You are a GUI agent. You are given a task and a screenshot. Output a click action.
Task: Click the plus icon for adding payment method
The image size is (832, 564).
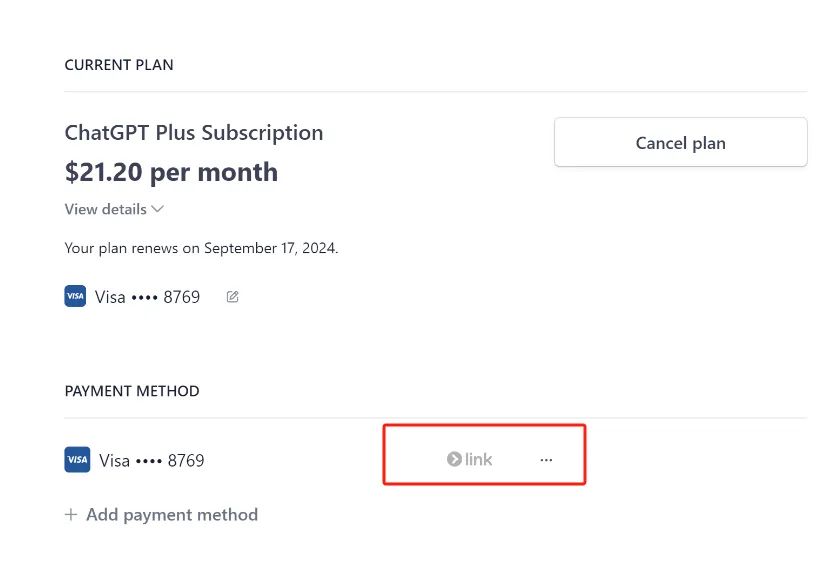pos(71,515)
